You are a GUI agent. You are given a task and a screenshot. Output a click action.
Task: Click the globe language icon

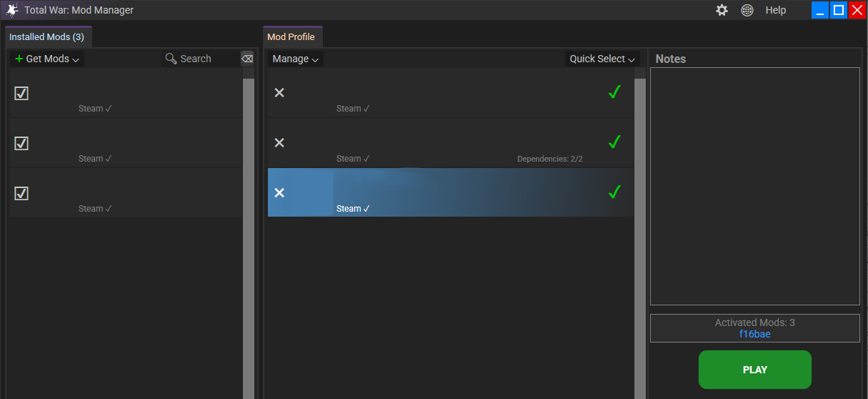(x=747, y=10)
